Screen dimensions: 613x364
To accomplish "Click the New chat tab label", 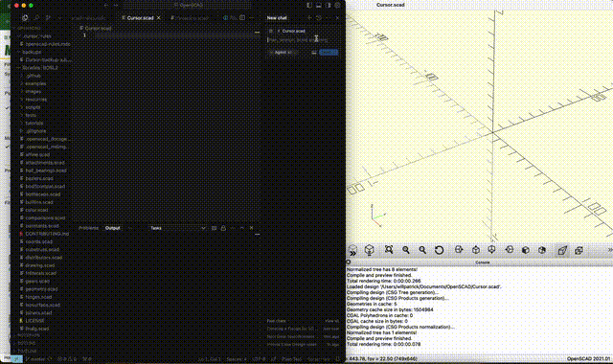I will pyautogui.click(x=277, y=18).
